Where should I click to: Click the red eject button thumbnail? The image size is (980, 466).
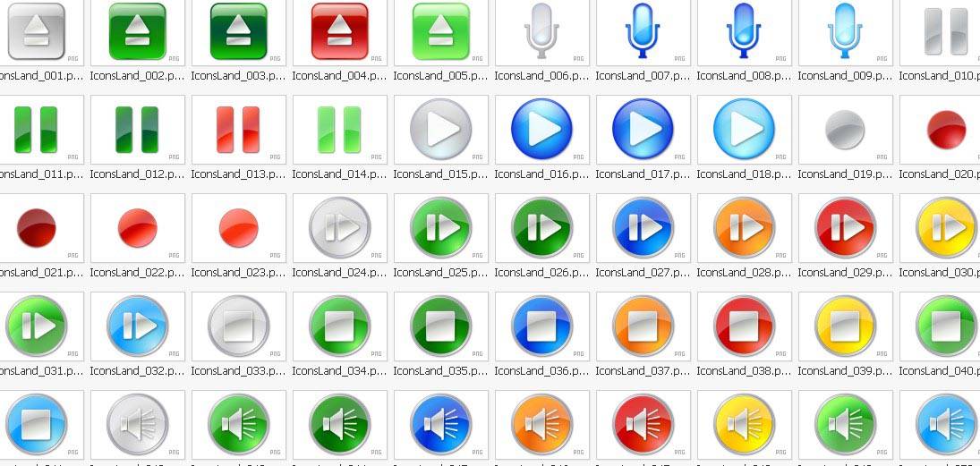pyautogui.click(x=339, y=31)
